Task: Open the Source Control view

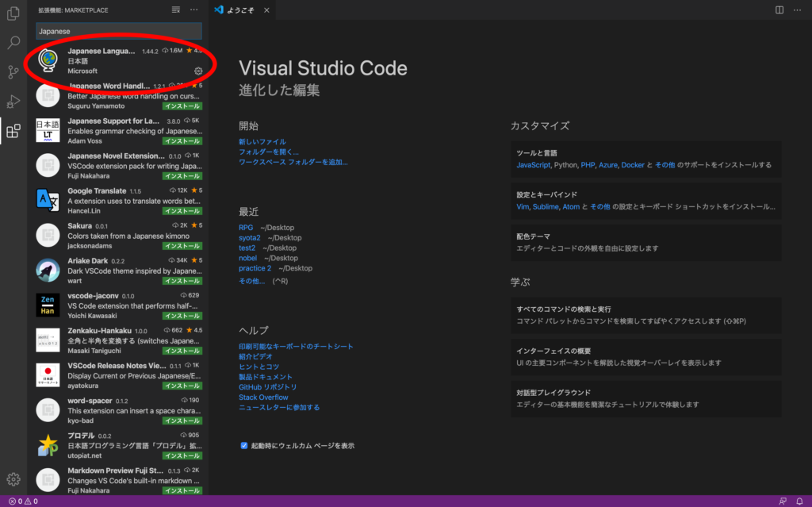Action: pos(13,71)
